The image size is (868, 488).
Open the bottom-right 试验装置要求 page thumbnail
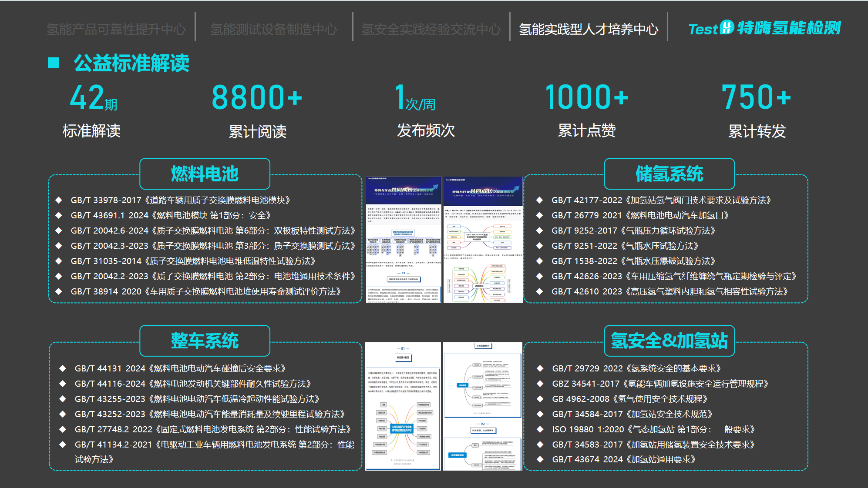tap(483, 406)
